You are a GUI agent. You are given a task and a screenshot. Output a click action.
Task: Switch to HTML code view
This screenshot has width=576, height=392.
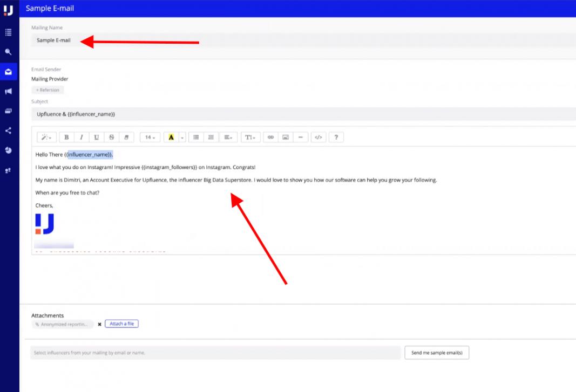coord(318,137)
